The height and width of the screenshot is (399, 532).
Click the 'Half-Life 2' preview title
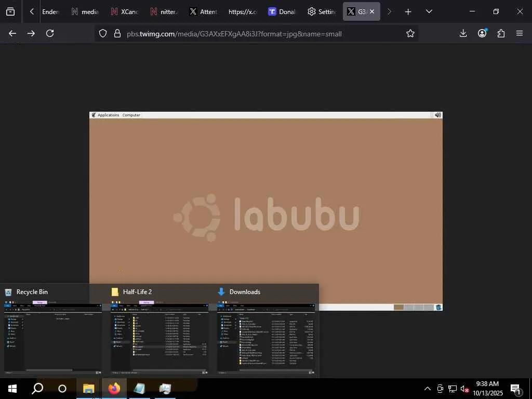click(137, 292)
